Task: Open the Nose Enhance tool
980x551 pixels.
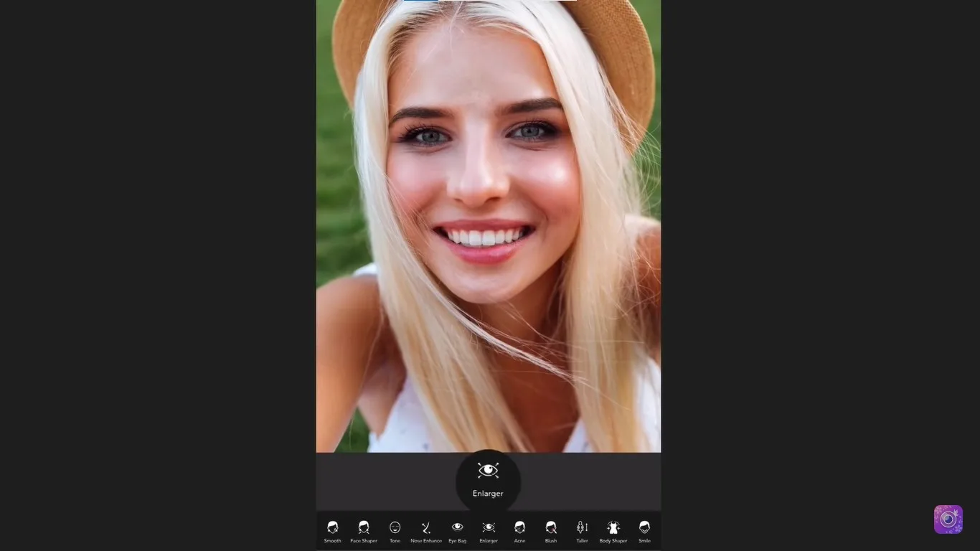Action: point(426,532)
